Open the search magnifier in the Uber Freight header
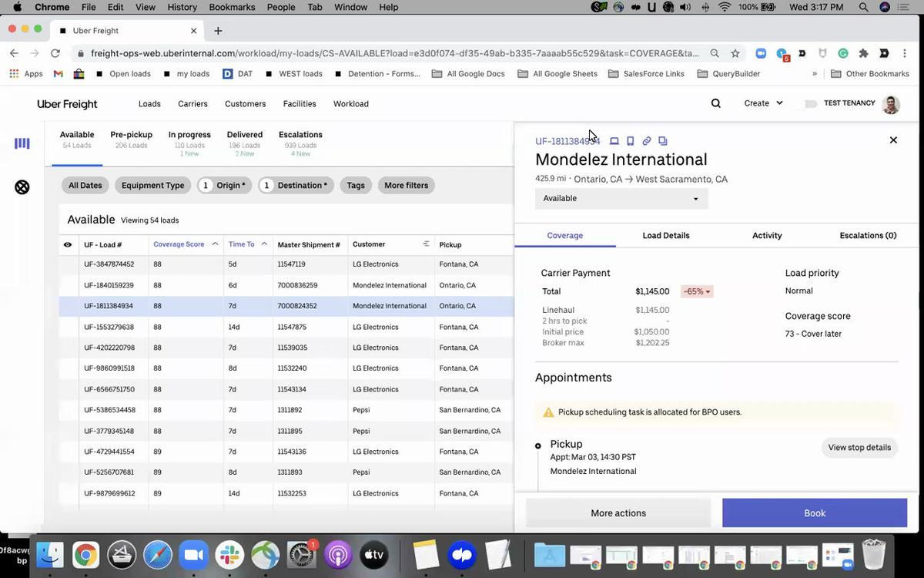 (x=716, y=103)
